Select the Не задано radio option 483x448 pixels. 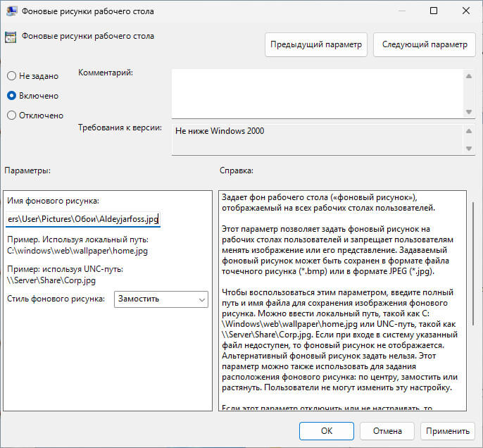(12, 75)
